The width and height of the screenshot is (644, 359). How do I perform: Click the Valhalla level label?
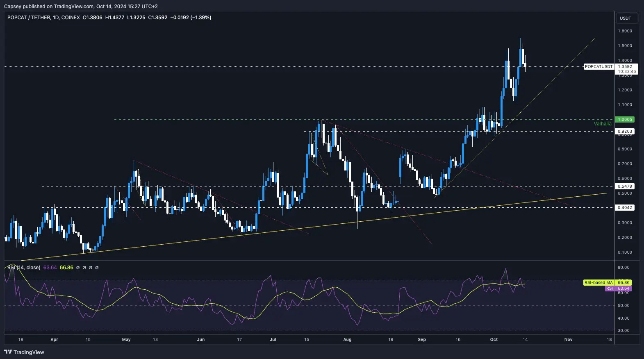(x=603, y=124)
